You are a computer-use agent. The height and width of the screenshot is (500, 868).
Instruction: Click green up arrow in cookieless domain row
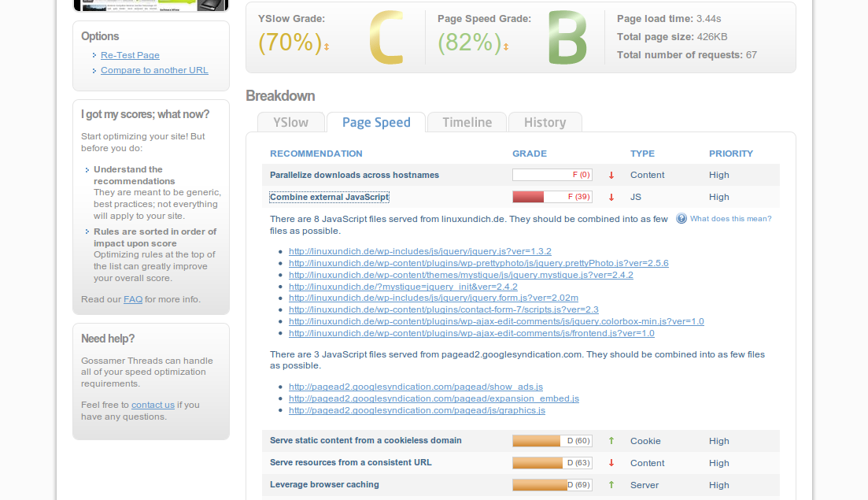611,441
